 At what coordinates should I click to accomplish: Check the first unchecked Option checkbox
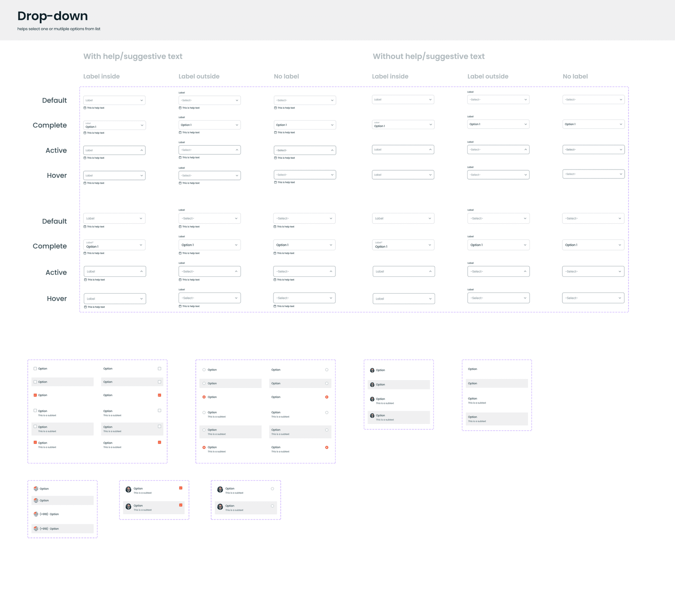[35, 368]
